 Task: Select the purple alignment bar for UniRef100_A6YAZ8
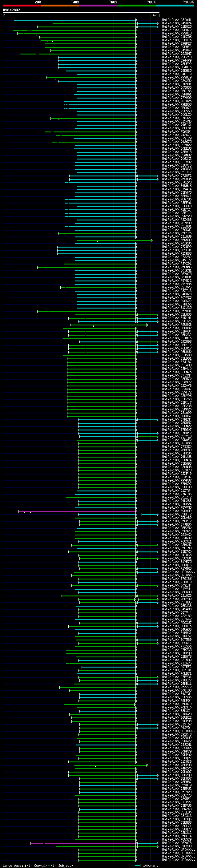pos(83,843)
